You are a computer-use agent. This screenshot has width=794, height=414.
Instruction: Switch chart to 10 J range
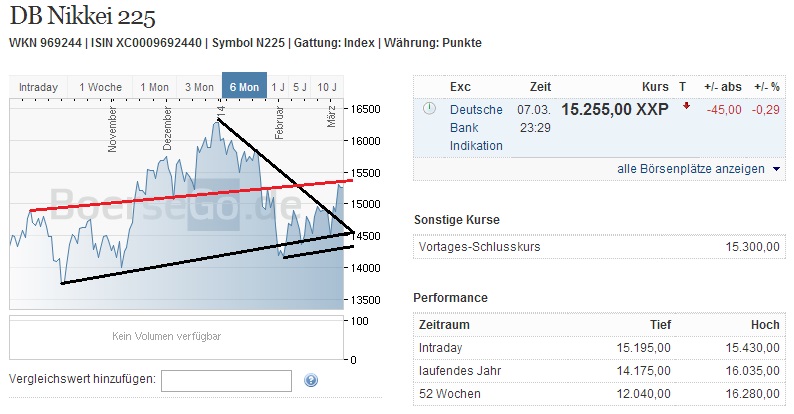tap(326, 87)
